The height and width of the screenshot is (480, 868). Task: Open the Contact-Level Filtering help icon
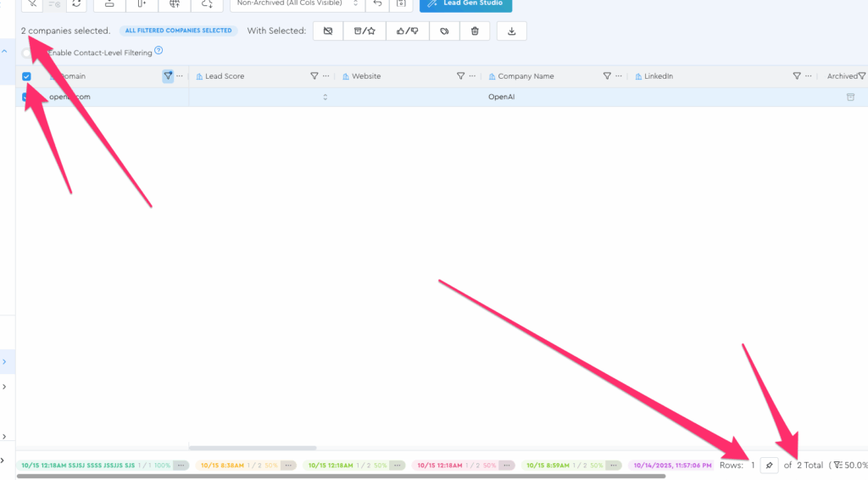point(159,52)
